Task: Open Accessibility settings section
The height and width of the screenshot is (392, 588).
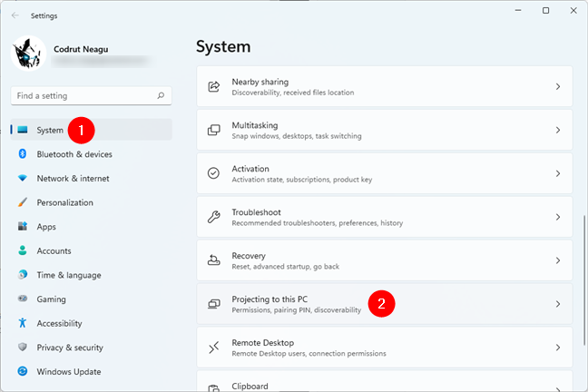Action: [x=91, y=323]
